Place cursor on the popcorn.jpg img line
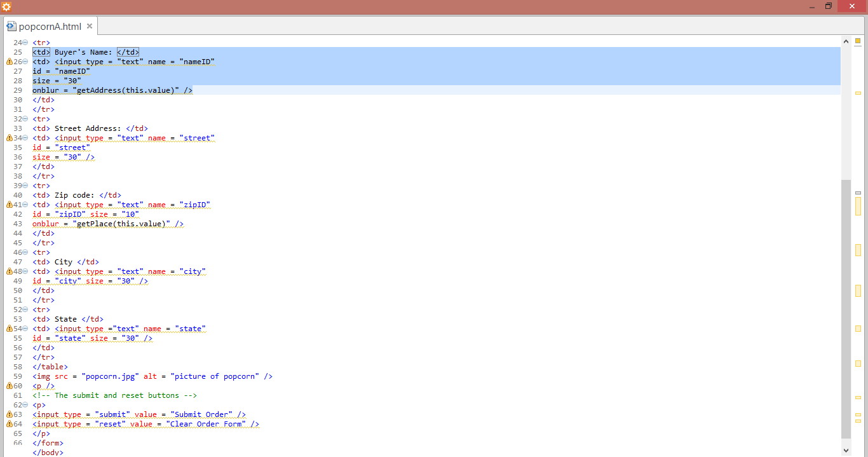The height and width of the screenshot is (457, 868). click(153, 376)
